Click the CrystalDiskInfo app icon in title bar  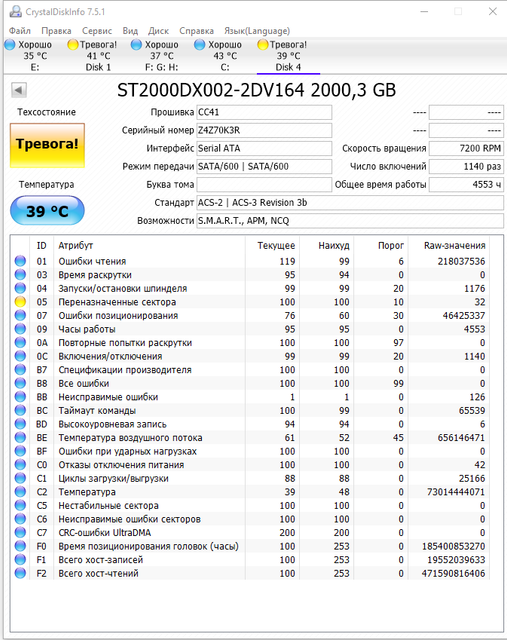click(x=16, y=11)
